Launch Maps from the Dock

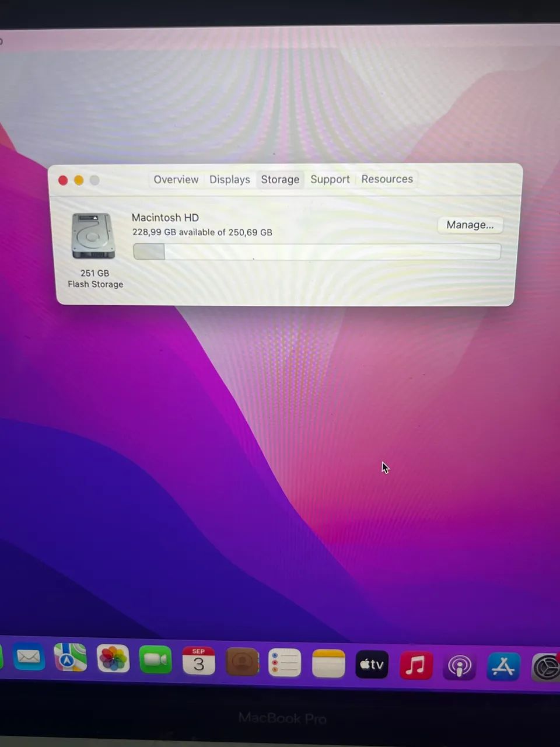coord(70,658)
